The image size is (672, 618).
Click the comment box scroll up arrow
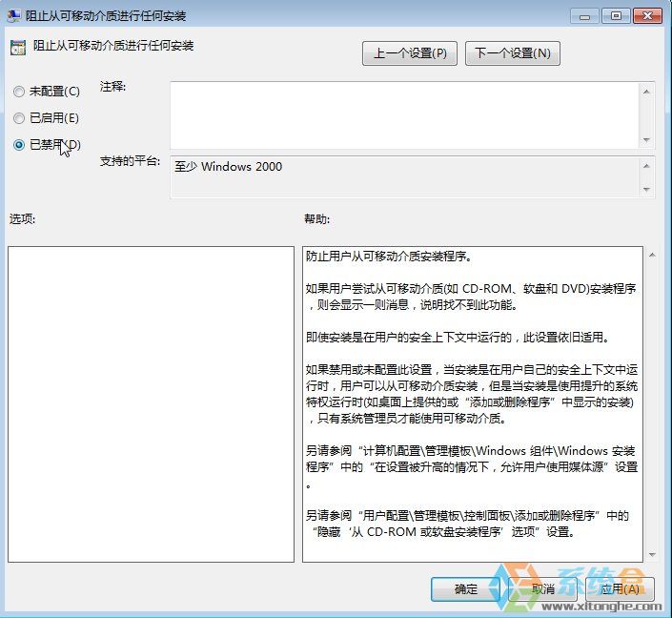pos(646,92)
